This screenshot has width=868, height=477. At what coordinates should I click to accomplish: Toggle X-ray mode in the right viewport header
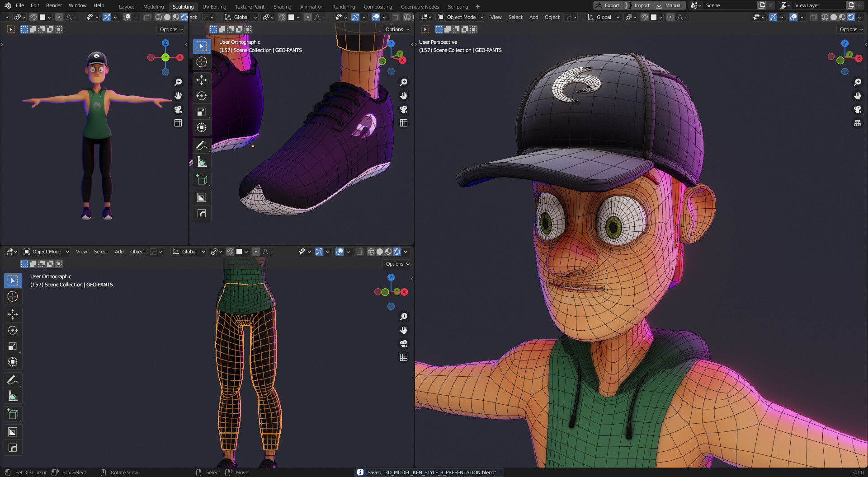click(x=814, y=17)
